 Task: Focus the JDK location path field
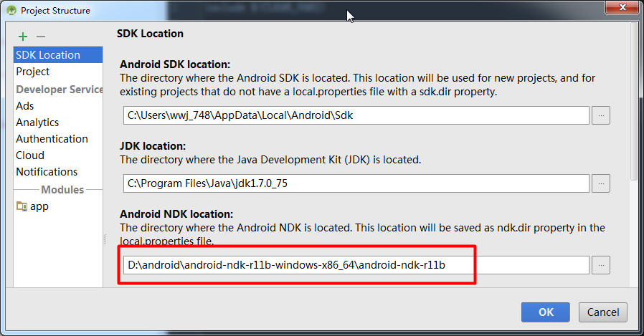click(x=356, y=183)
